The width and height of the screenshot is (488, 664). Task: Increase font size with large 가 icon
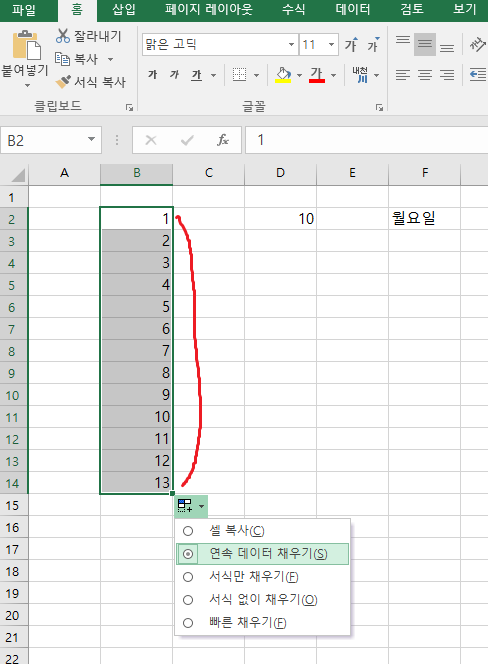pos(351,44)
